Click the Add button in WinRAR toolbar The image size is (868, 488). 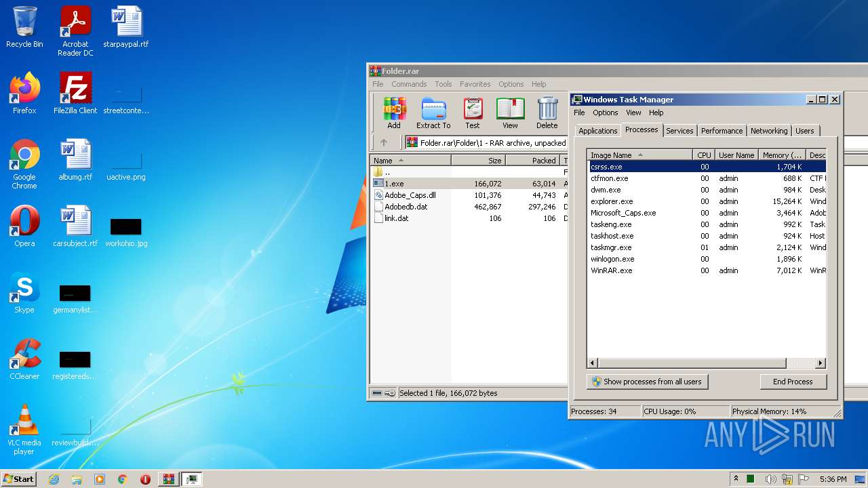pos(394,113)
